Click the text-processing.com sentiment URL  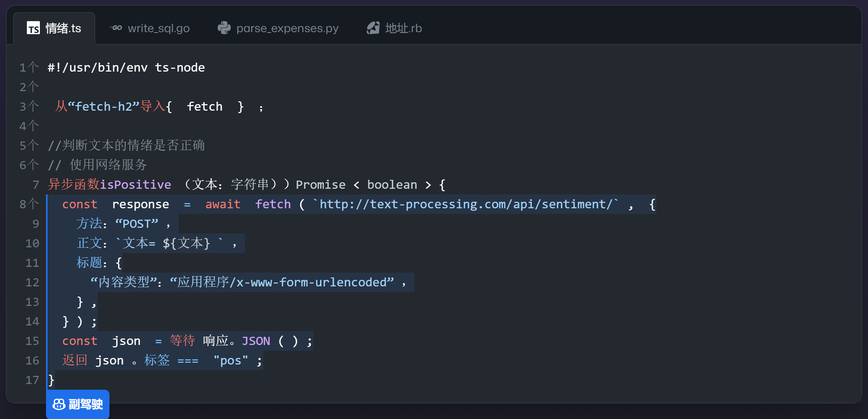pyautogui.click(x=465, y=204)
